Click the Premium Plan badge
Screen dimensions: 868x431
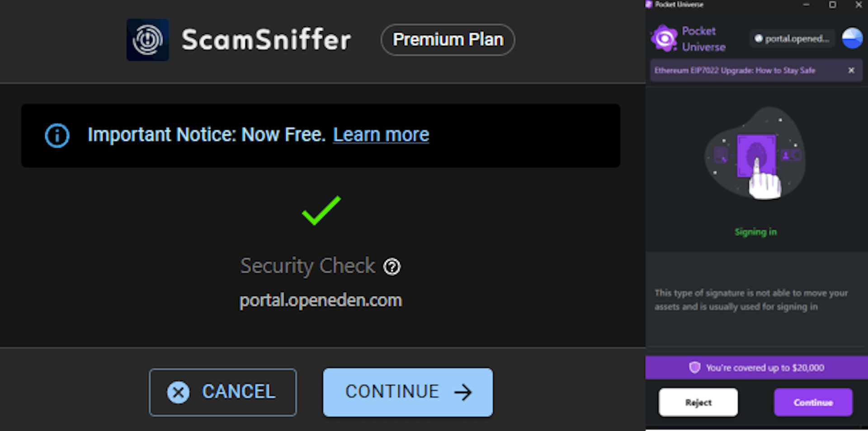click(448, 40)
